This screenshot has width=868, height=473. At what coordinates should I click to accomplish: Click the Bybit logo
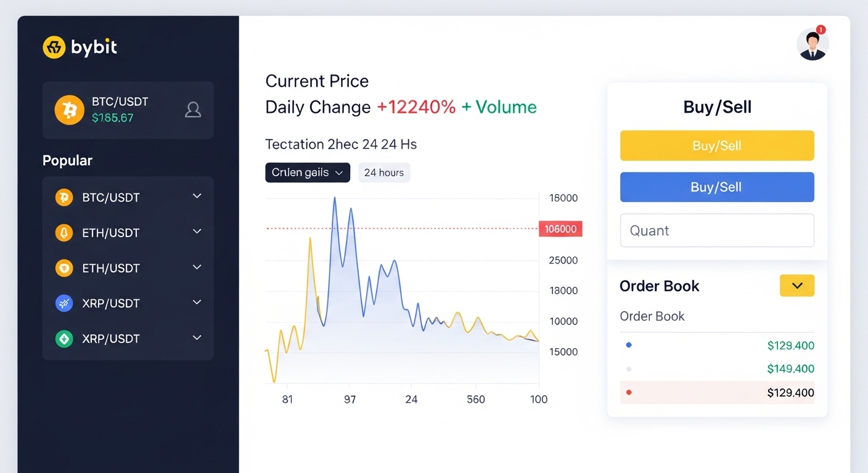tap(80, 47)
